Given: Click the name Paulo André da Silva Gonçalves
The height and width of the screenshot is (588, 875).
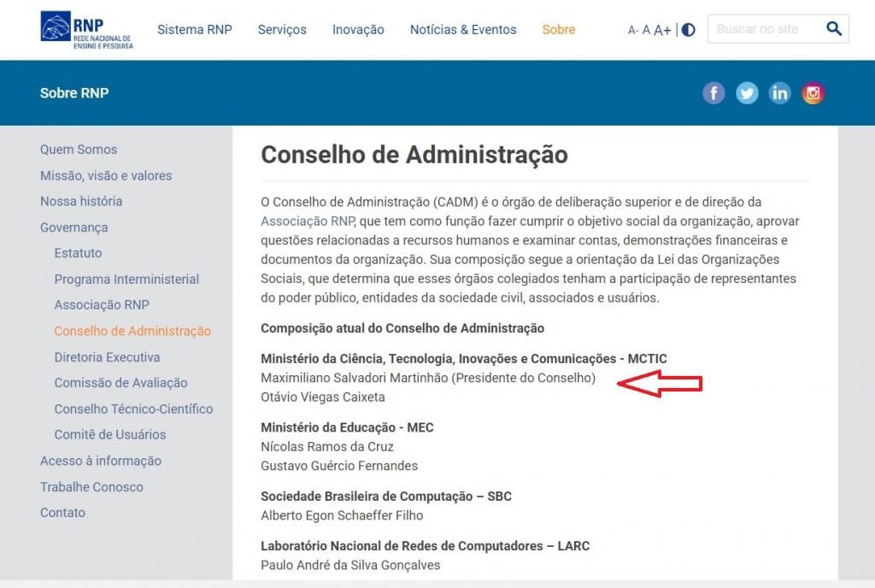Looking at the screenshot, I should tap(350, 565).
